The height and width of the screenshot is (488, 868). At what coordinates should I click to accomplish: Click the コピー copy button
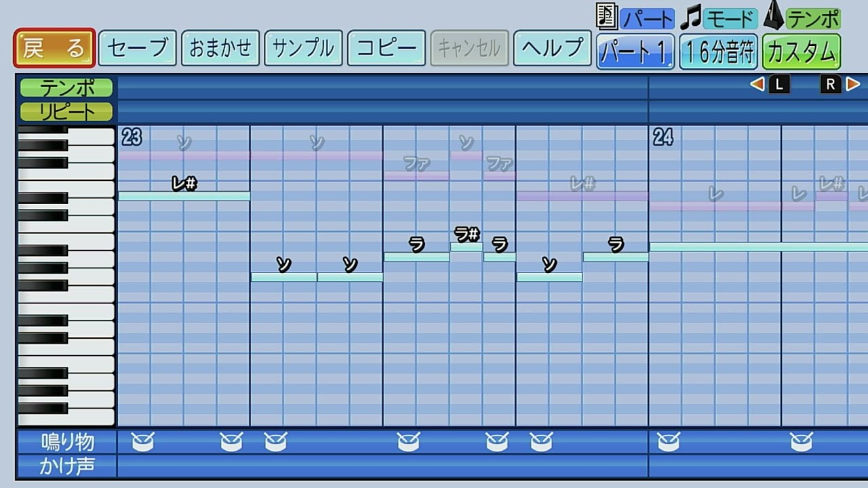pos(387,48)
